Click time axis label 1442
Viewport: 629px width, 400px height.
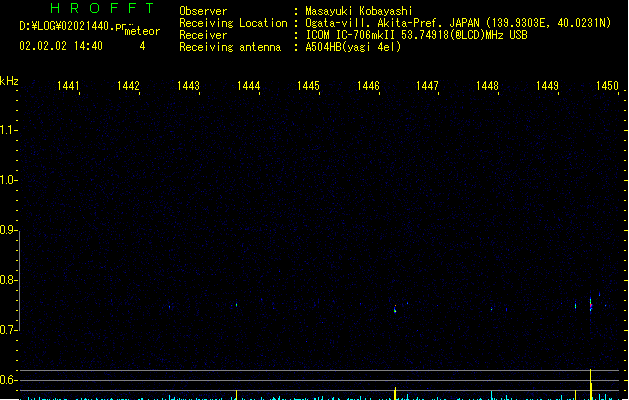tap(128, 86)
